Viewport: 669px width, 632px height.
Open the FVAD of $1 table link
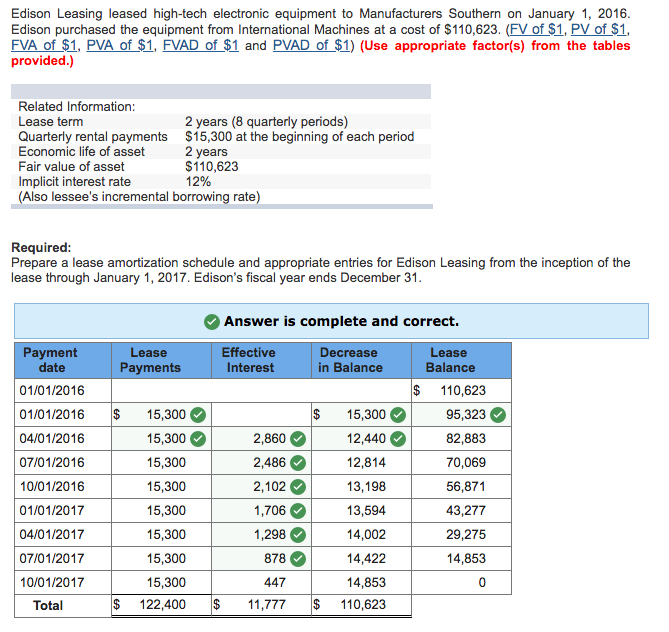click(201, 45)
